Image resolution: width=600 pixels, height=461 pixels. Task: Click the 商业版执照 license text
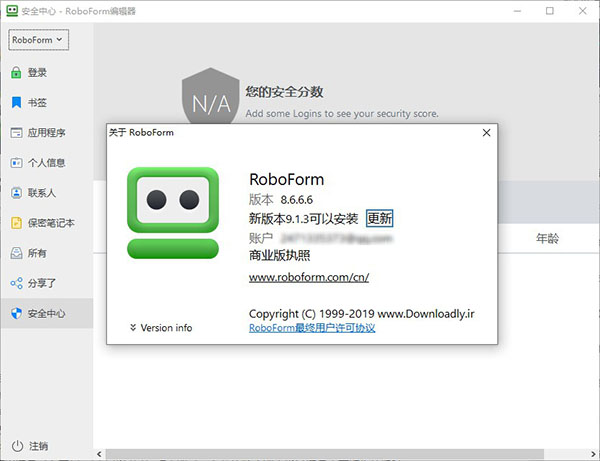coord(279,255)
